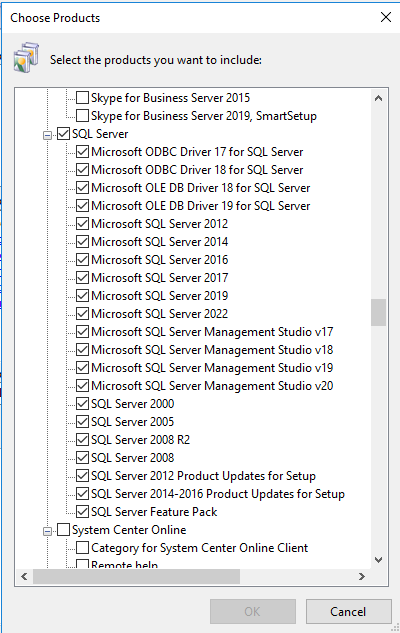Click the vertical scrollbar up arrow

coord(378,98)
